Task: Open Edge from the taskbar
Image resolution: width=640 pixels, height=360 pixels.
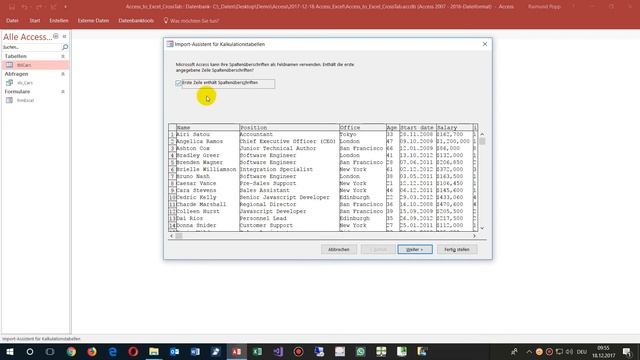Action: [x=113, y=351]
